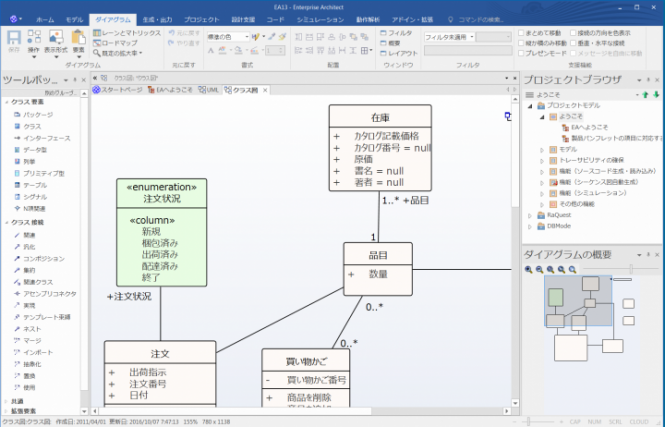Select the テーブル element tool
The width and height of the screenshot is (665, 427).
[x=34, y=185]
